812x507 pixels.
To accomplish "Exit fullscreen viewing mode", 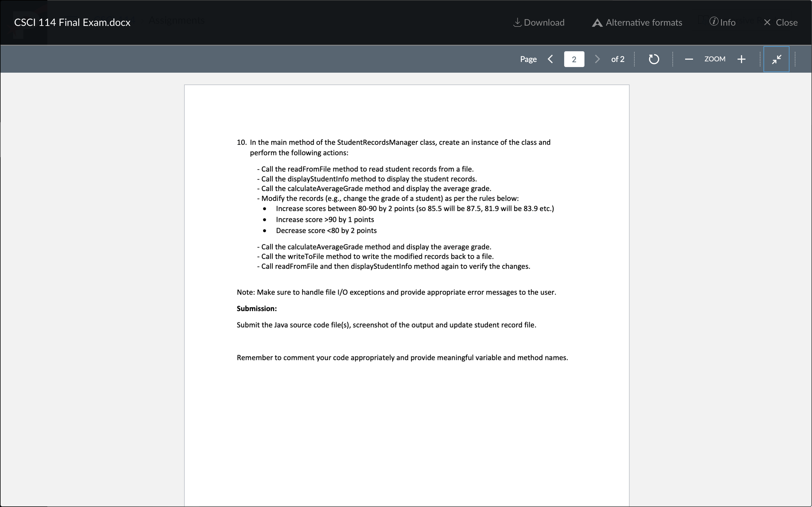I will pos(776,59).
